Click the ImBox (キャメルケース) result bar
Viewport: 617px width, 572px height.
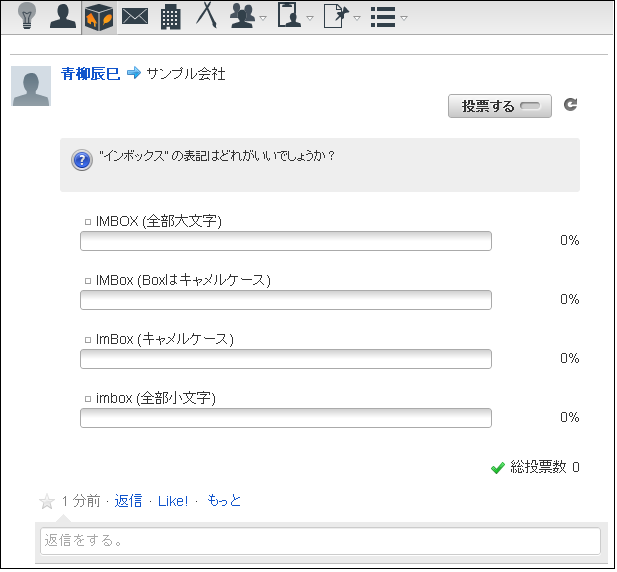coord(286,360)
